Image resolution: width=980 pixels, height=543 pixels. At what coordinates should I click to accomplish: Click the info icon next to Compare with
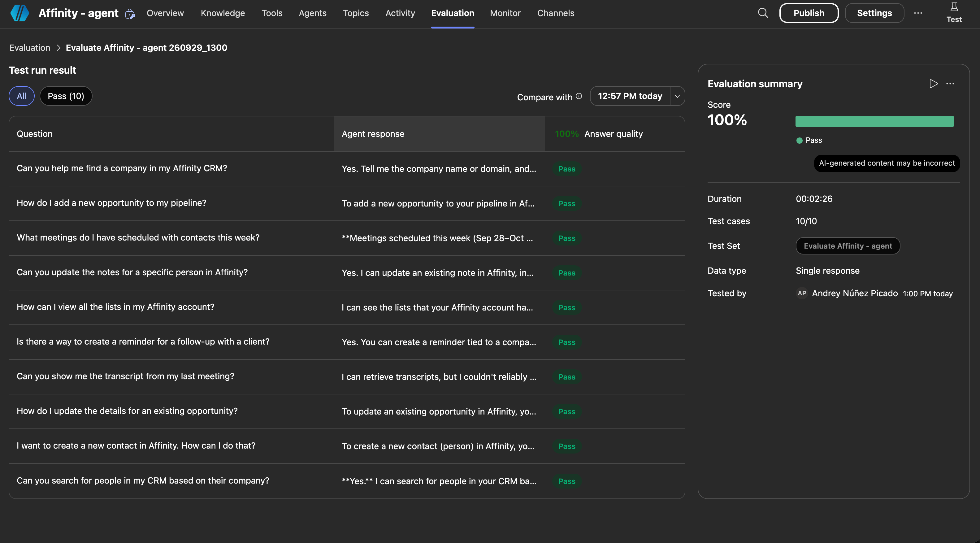pyautogui.click(x=579, y=96)
